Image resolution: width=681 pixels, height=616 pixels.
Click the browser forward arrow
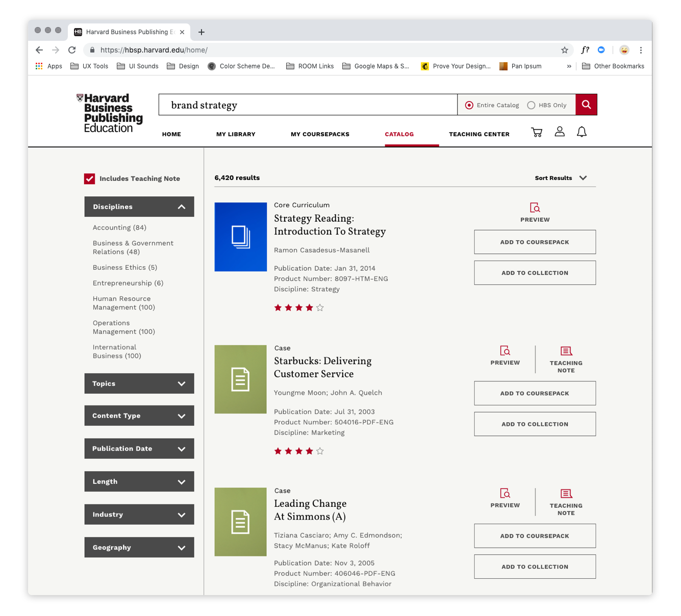point(56,50)
